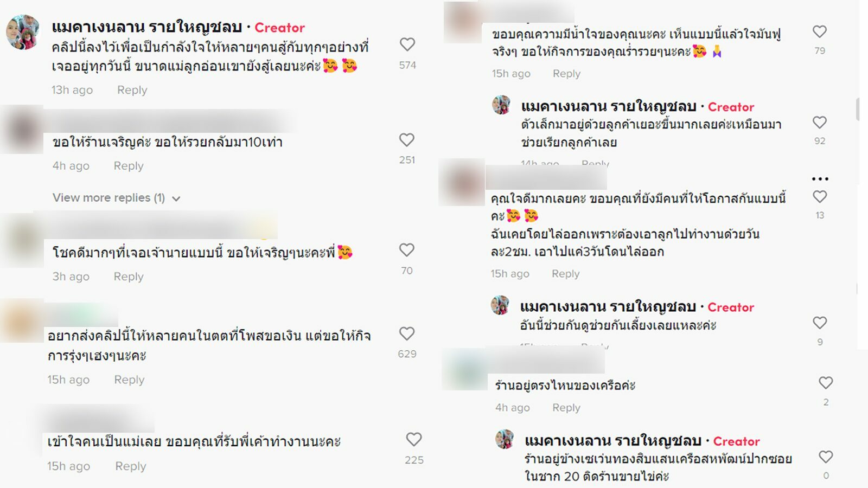
Task: Like the comment with 251 likes
Action: point(407,140)
